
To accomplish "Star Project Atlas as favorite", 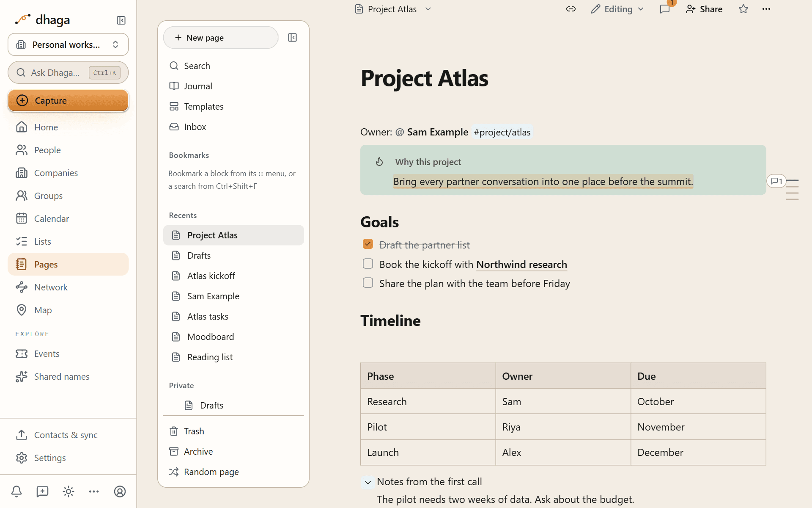I will tap(743, 9).
